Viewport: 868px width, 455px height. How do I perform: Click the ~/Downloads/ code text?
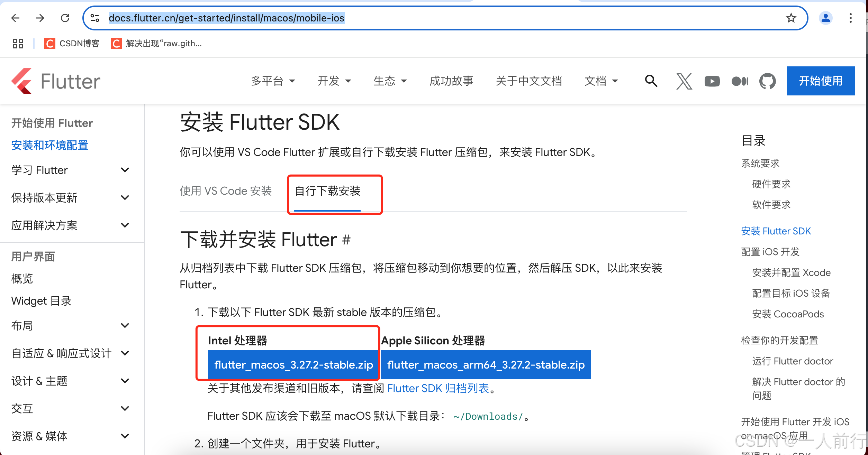point(488,416)
